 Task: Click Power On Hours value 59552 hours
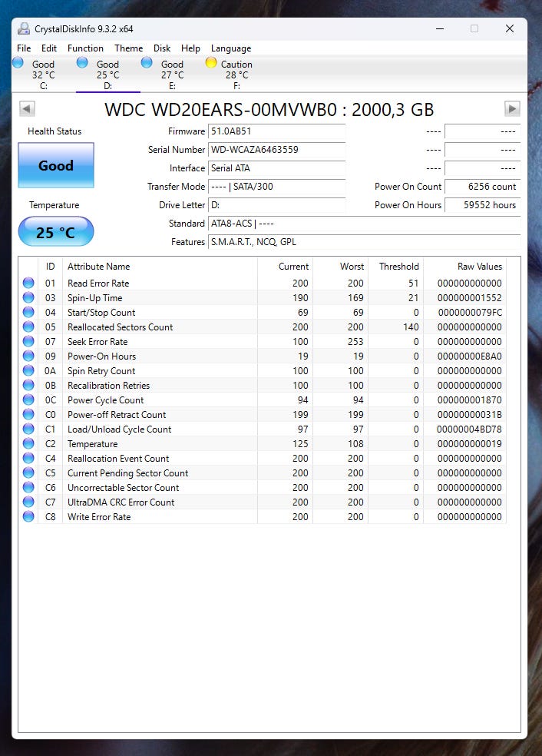tap(482, 205)
